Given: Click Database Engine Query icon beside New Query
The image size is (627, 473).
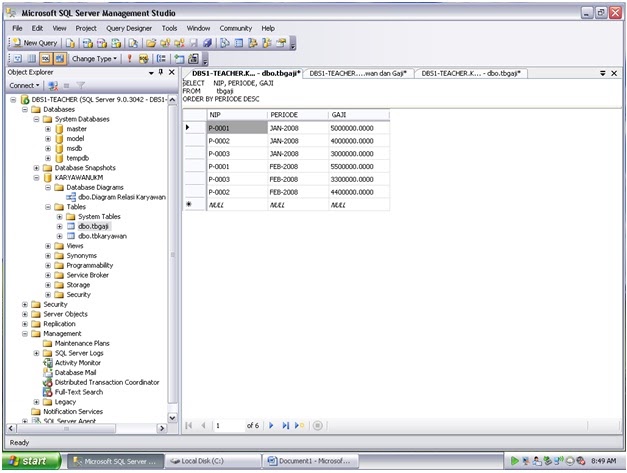Looking at the screenshot, I should click(70, 43).
